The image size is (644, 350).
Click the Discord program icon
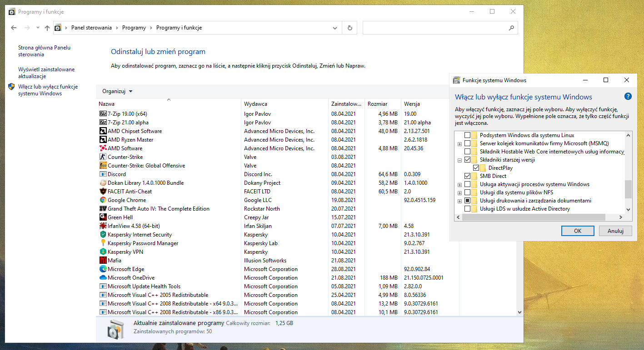click(x=103, y=174)
